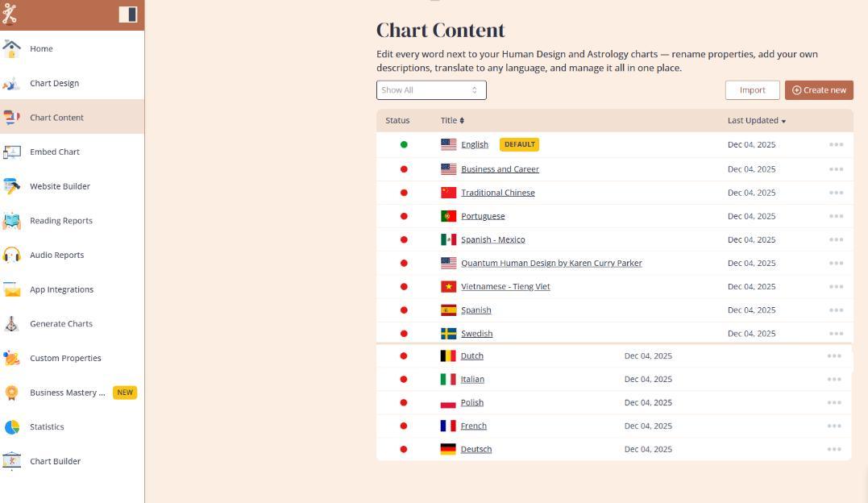This screenshot has width=868, height=503.
Task: Click the App Integrations icon
Action: (x=11, y=289)
